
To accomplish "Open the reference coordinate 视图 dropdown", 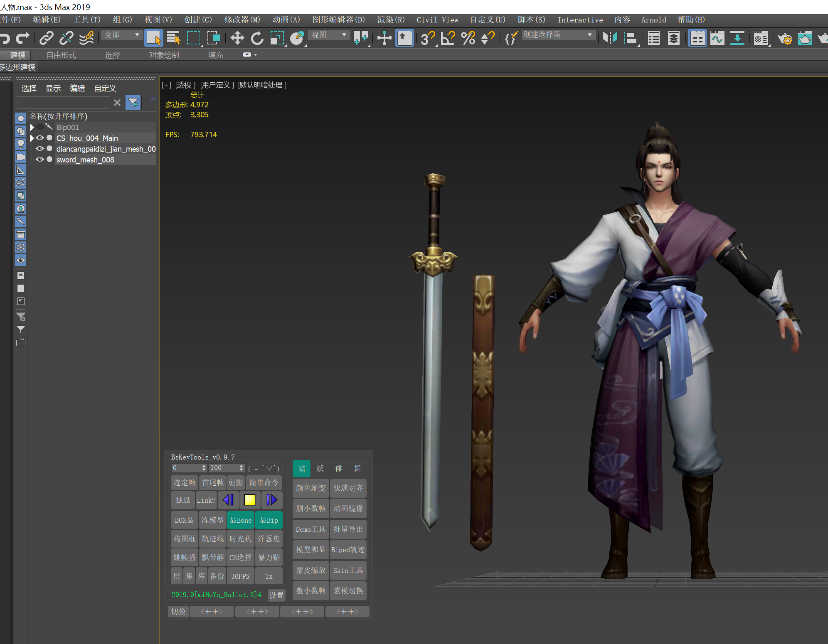I will [328, 35].
